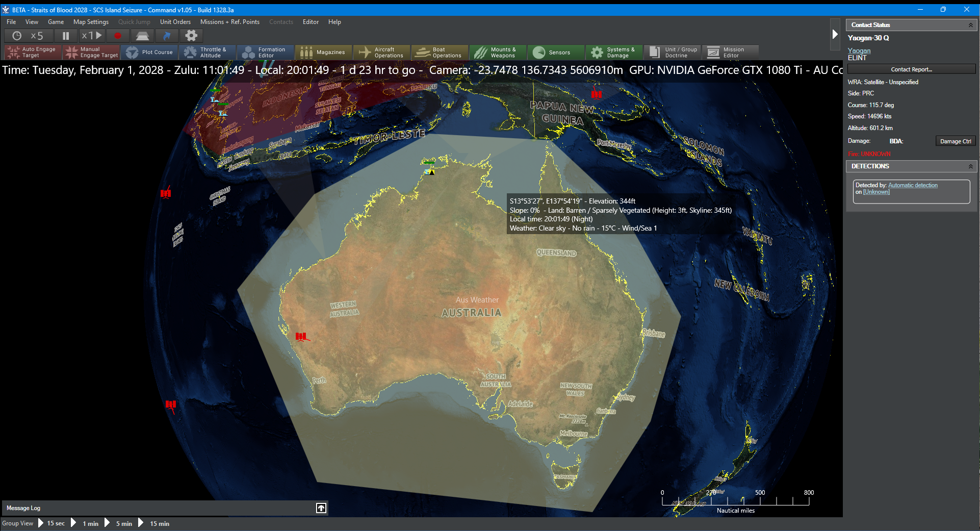This screenshot has width=980, height=531.
Task: Pause the simulation
Action: (x=66, y=36)
